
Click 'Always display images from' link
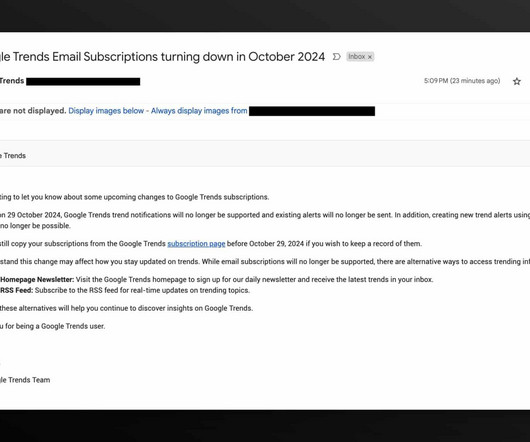[199, 111]
